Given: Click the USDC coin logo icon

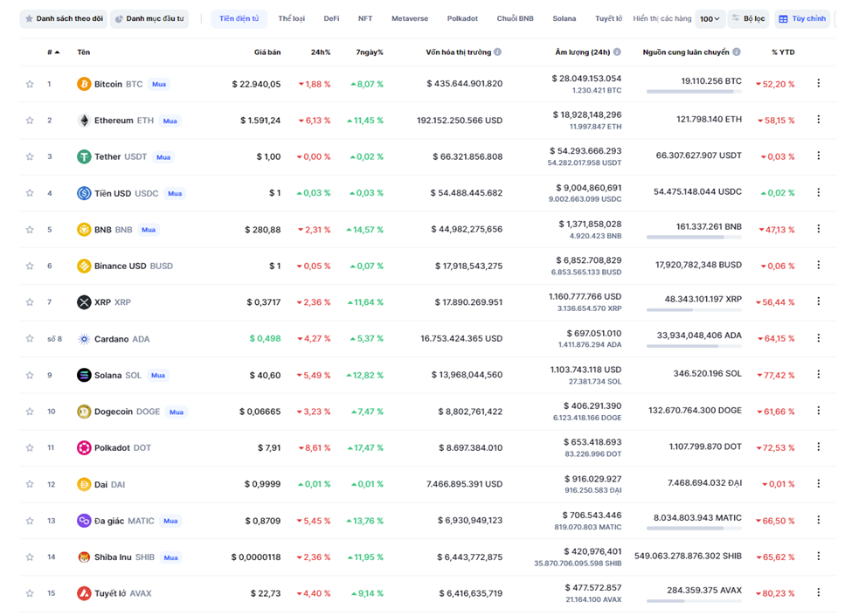Looking at the screenshot, I should tap(84, 193).
